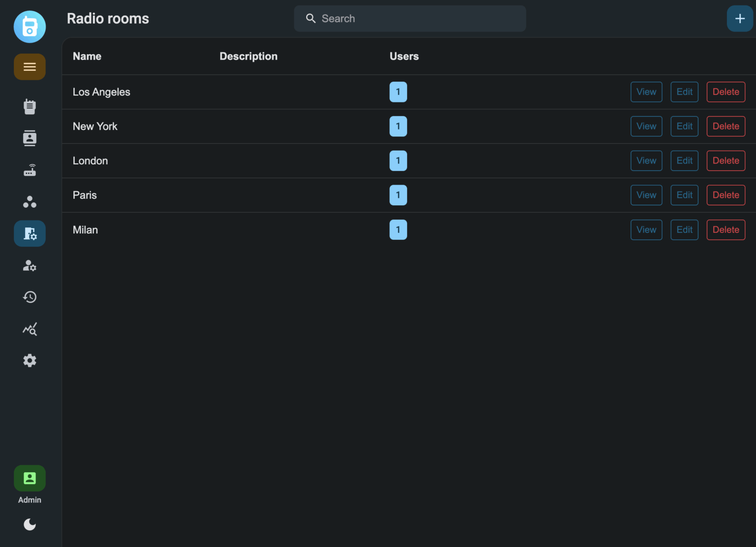Open the router gateway sidebar icon

30,170
